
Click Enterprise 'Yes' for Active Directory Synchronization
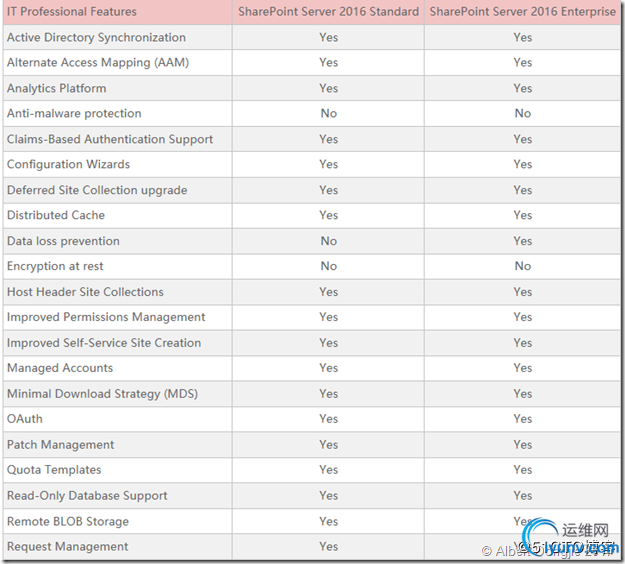[523, 37]
